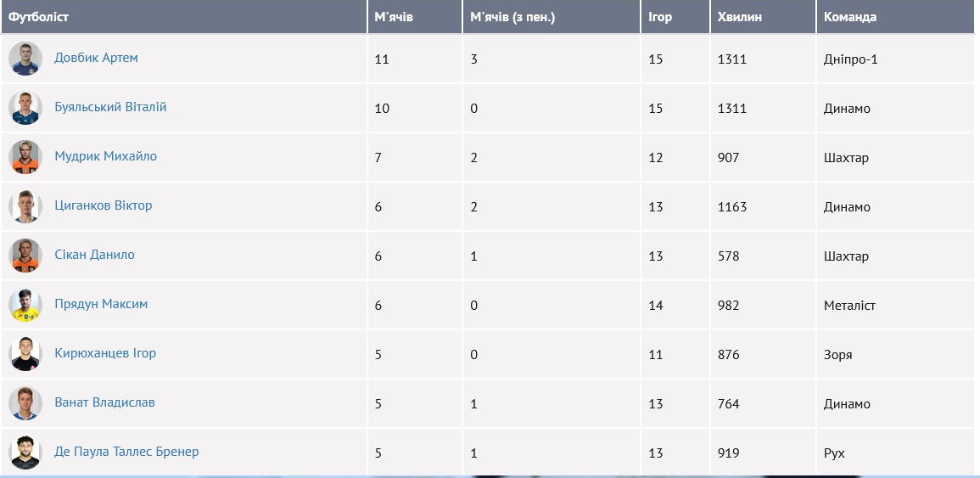The height and width of the screenshot is (478, 980).
Task: Click Циганков Віктор's avatar photo
Action: click(x=25, y=206)
